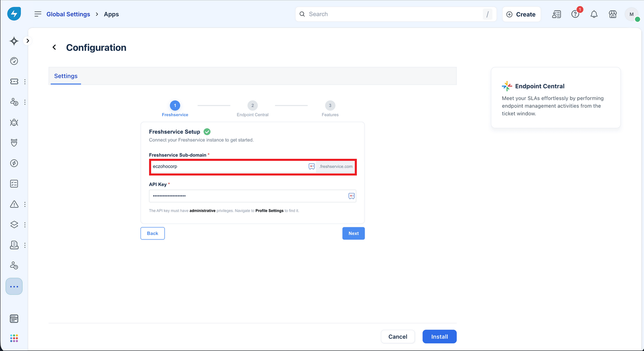Select step 3 Features
The image size is (644, 351).
pos(330,109)
